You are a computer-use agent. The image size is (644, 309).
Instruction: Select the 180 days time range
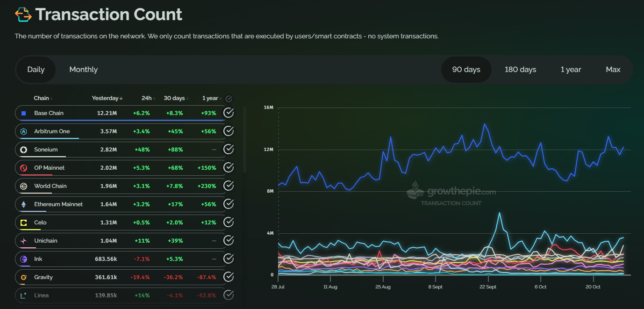click(x=520, y=70)
